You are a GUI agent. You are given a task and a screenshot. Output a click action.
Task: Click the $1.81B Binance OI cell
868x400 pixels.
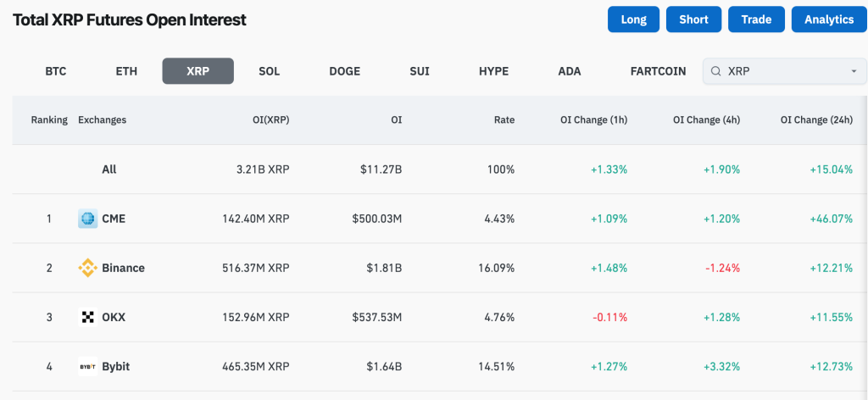383,268
